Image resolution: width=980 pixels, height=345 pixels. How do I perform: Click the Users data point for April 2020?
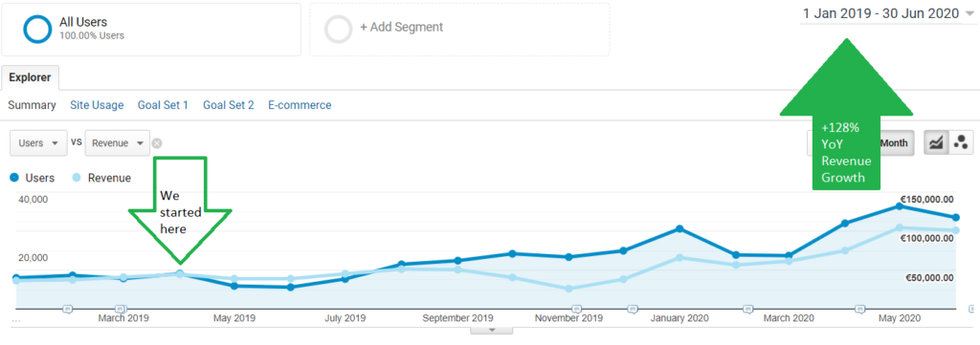pos(844,223)
